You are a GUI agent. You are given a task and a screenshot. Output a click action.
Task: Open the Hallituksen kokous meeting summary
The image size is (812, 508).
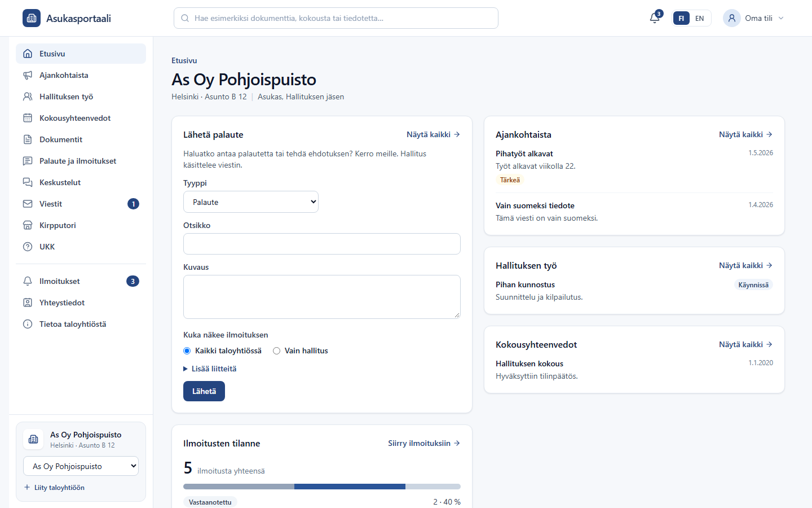[529, 364]
